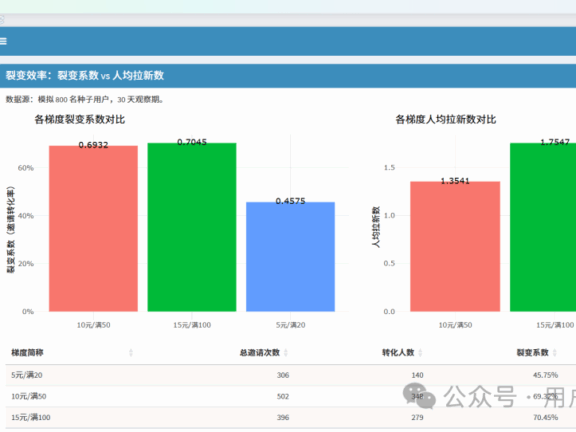
Task: Click the 1.0 y-axis tick in right chart
Action: point(389,216)
